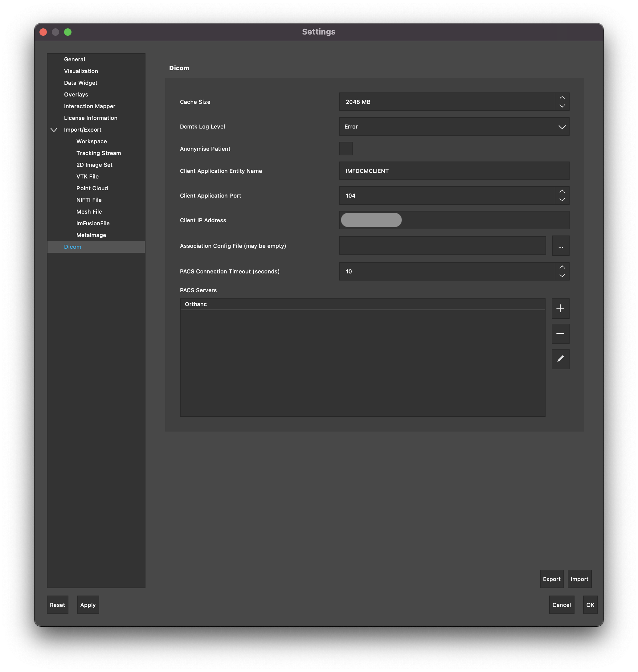Add a new PACS server with plus icon
The width and height of the screenshot is (638, 672).
point(560,309)
